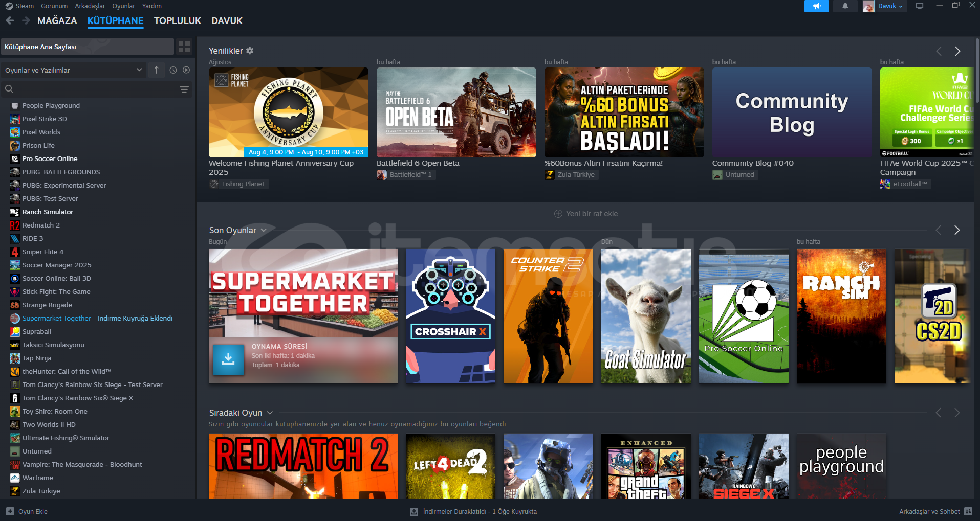Expand Sıradaki Oyun shelf dropdown
The height and width of the screenshot is (521, 980).
pos(270,413)
